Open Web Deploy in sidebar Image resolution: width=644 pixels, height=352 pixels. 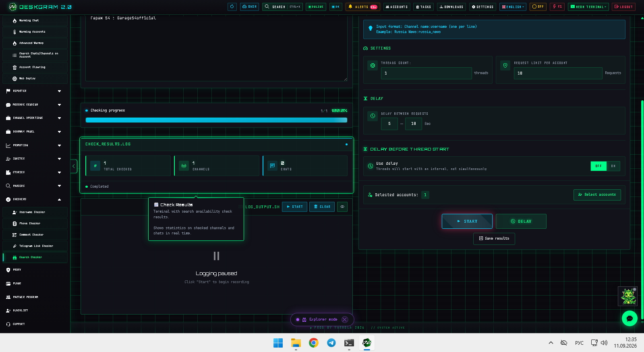35,79
